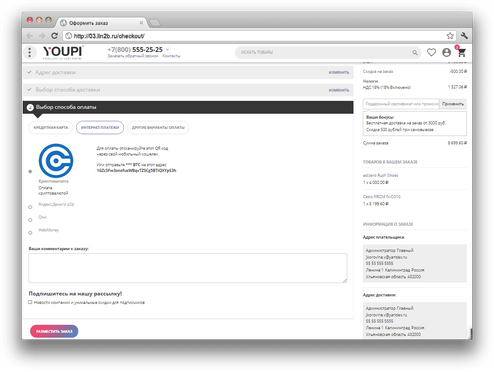Viewport: 494px width, 372px height.
Task: Focus the product search field
Action: 323,52
